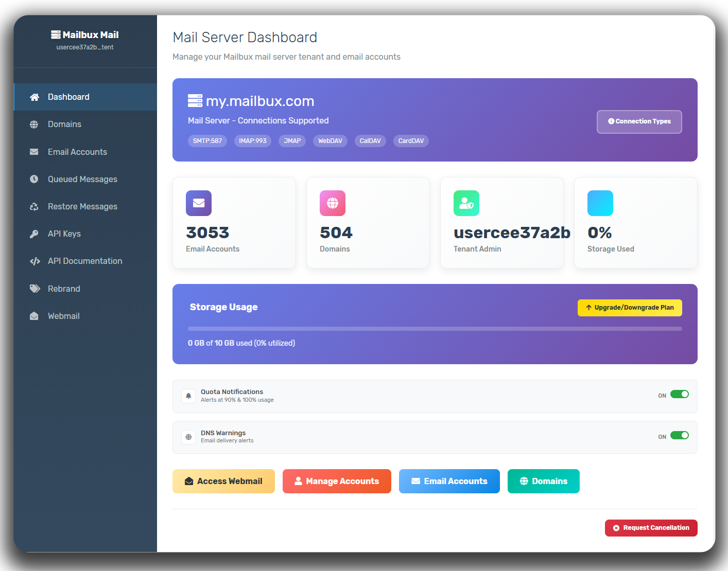728x571 pixels.
Task: Click the 0% Storage Used value
Action: [x=600, y=233]
